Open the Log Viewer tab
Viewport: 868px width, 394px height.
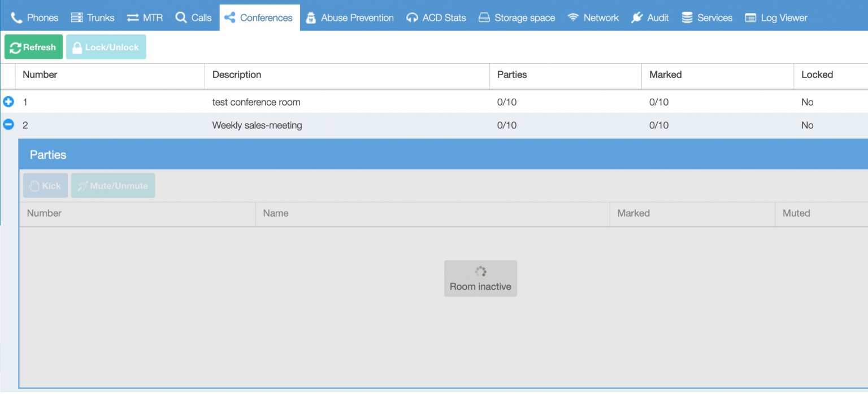coord(775,17)
